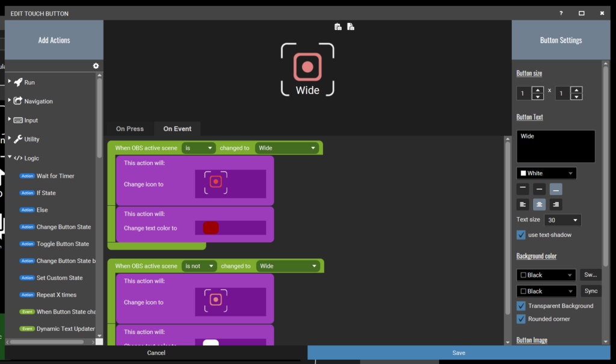The height and width of the screenshot is (364, 616).
Task: Click the help question mark icon
Action: pyautogui.click(x=561, y=13)
